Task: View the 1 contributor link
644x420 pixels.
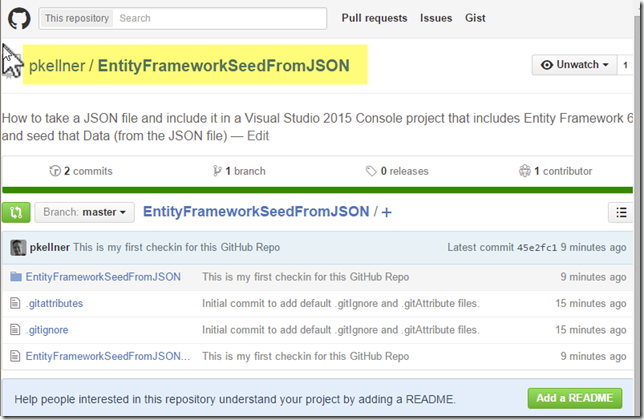Action: coord(556,171)
